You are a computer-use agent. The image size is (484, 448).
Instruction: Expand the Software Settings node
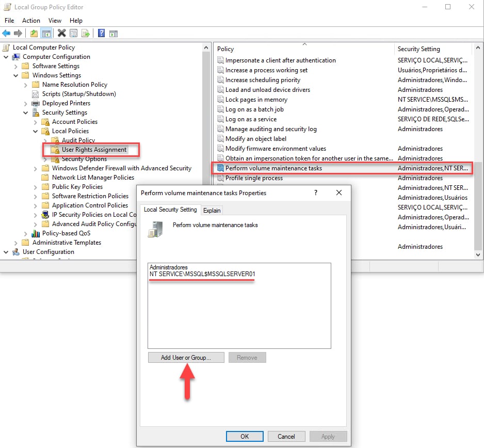16,67
